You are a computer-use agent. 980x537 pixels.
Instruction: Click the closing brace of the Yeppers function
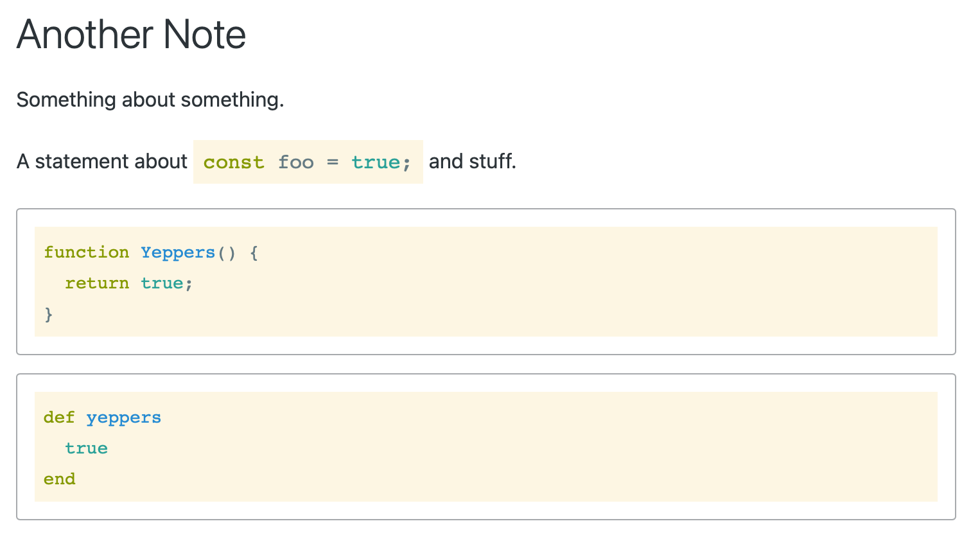[48, 315]
